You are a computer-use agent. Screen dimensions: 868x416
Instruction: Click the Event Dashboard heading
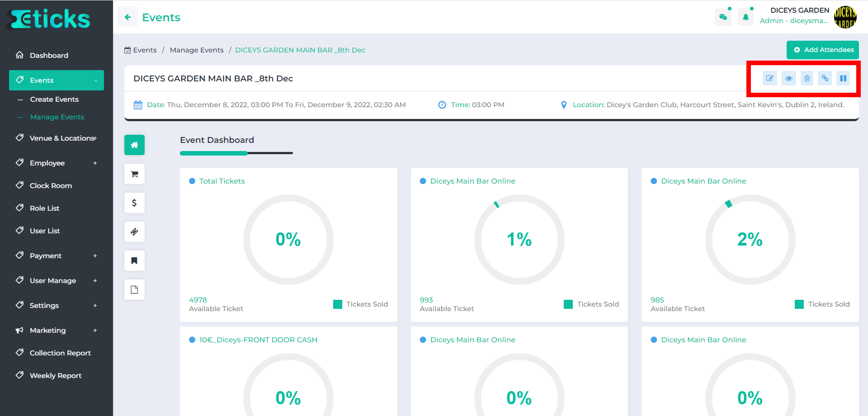217,140
